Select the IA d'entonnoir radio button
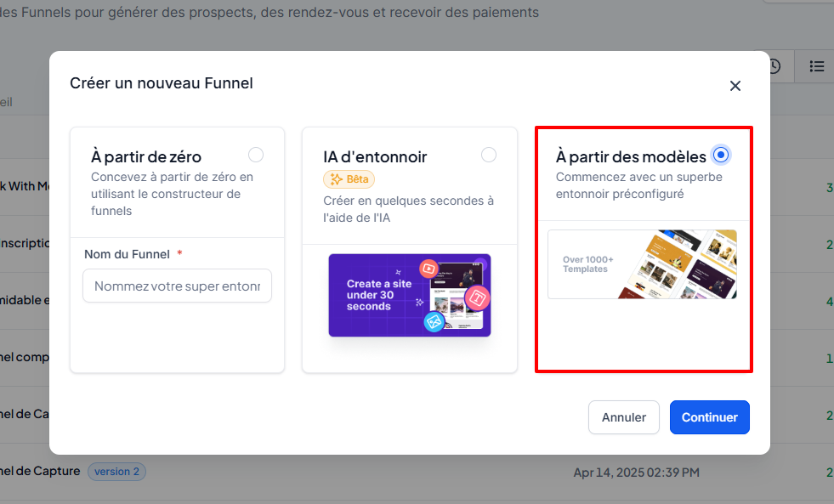834x504 pixels. tap(488, 155)
